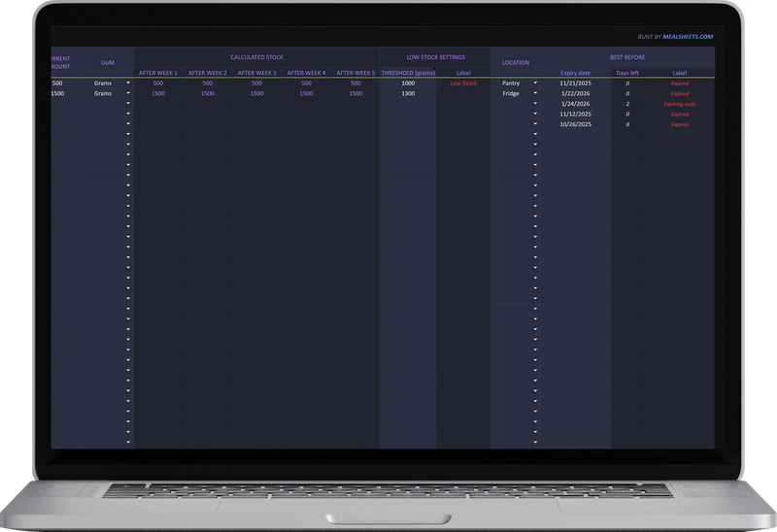The height and width of the screenshot is (532, 777).
Task: Select the After Week 1 cell showing 500
Action: point(158,83)
